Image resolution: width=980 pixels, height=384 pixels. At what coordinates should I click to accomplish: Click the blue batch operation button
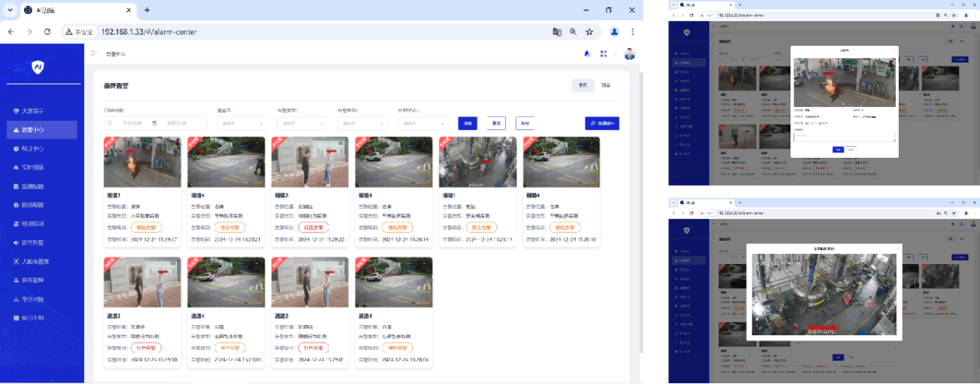pyautogui.click(x=602, y=123)
